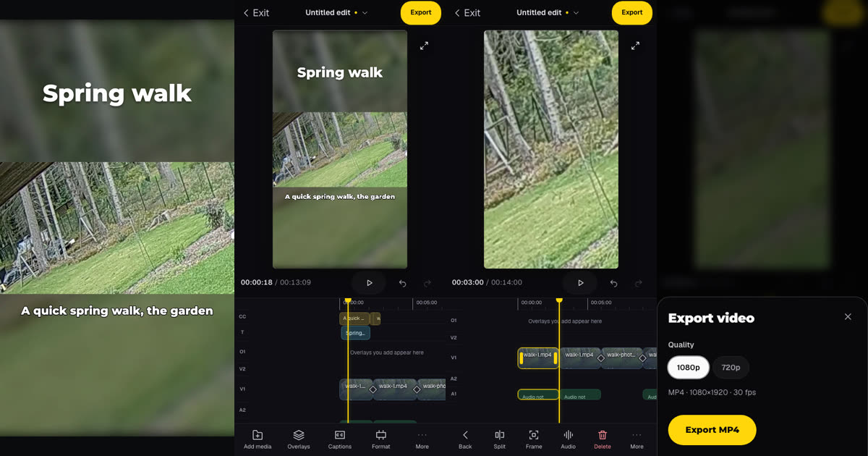The image size is (868, 456).
Task: Expand the 00:03:00 editor preview to fullscreen
Action: click(x=635, y=46)
